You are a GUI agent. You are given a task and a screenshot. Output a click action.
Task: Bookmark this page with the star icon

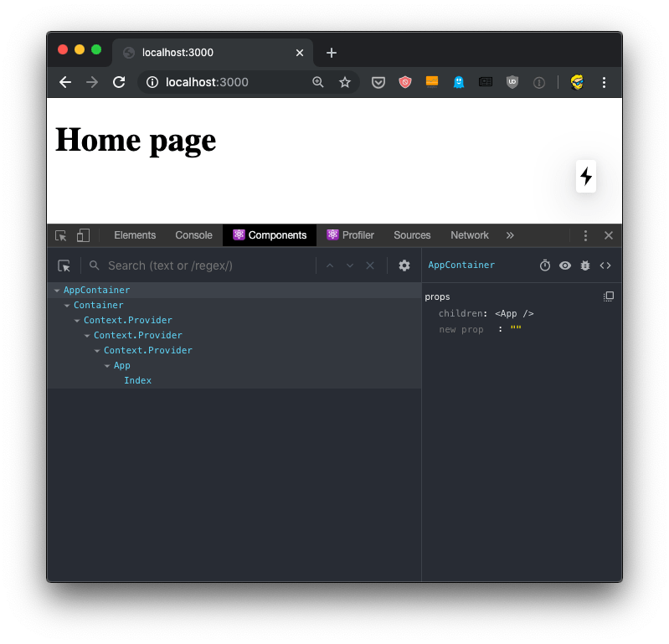[x=345, y=82]
